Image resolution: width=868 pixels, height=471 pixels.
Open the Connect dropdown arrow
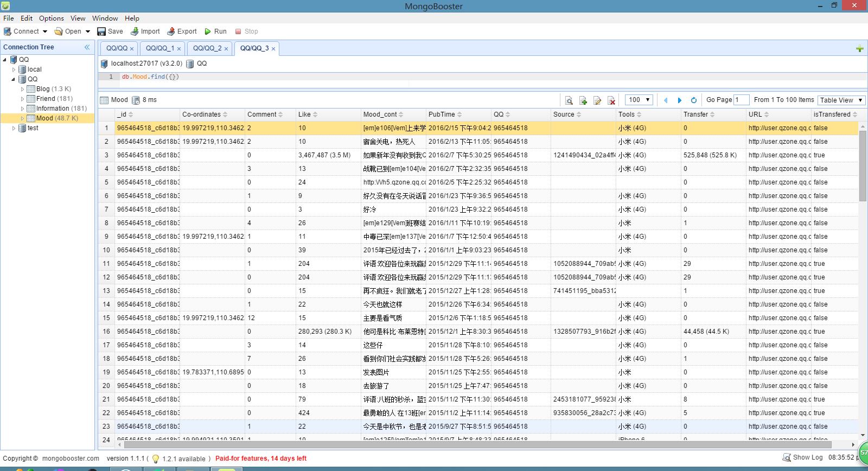[x=45, y=31]
